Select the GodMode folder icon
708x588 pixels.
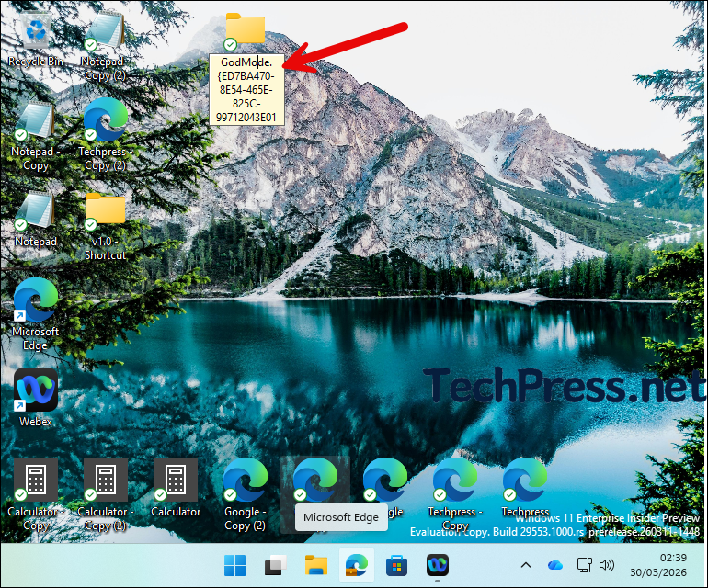(x=245, y=30)
